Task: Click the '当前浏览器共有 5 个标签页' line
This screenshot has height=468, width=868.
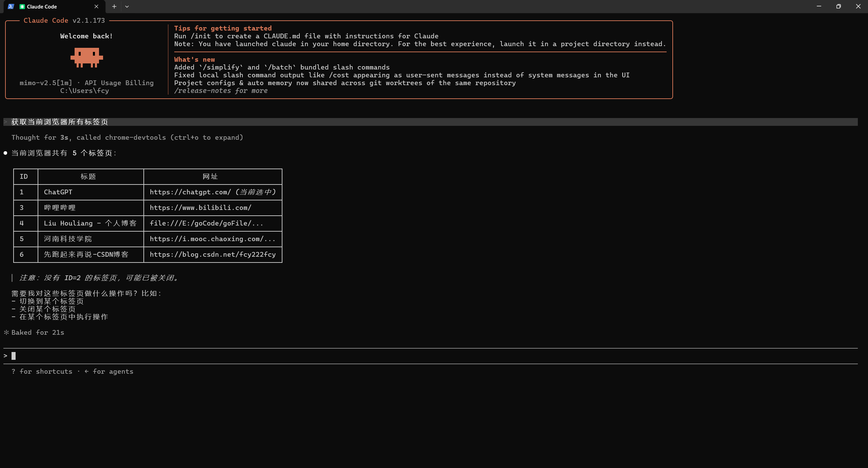Action: pyautogui.click(x=64, y=153)
